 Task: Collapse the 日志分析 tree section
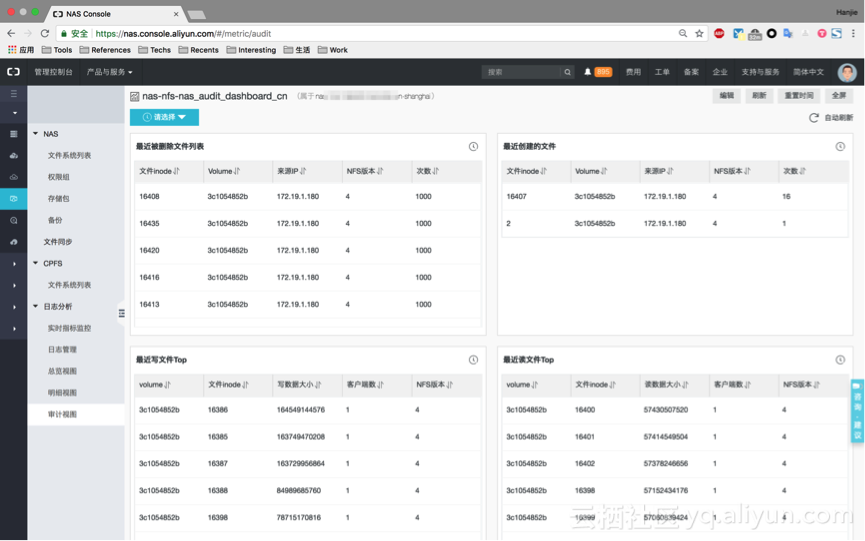(35, 307)
